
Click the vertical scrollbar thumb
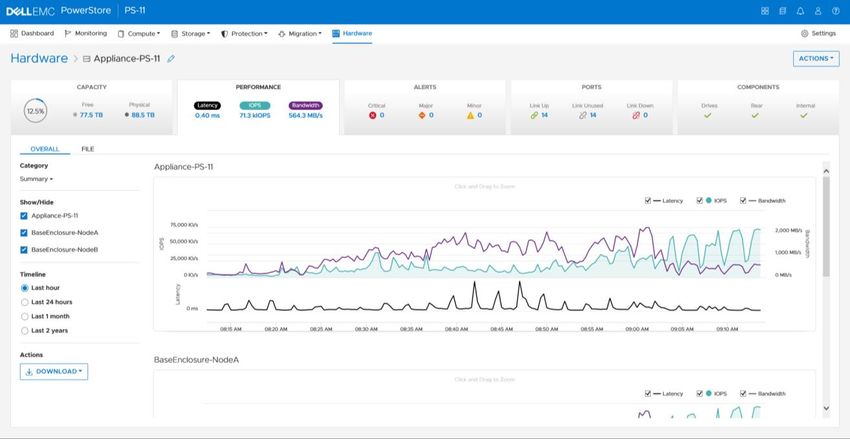pos(826,227)
